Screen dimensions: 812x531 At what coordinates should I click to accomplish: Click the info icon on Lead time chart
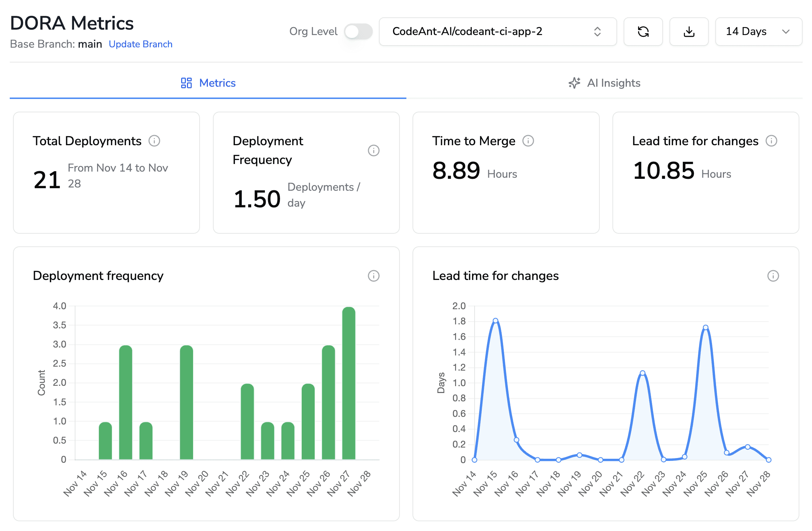pyautogui.click(x=773, y=276)
